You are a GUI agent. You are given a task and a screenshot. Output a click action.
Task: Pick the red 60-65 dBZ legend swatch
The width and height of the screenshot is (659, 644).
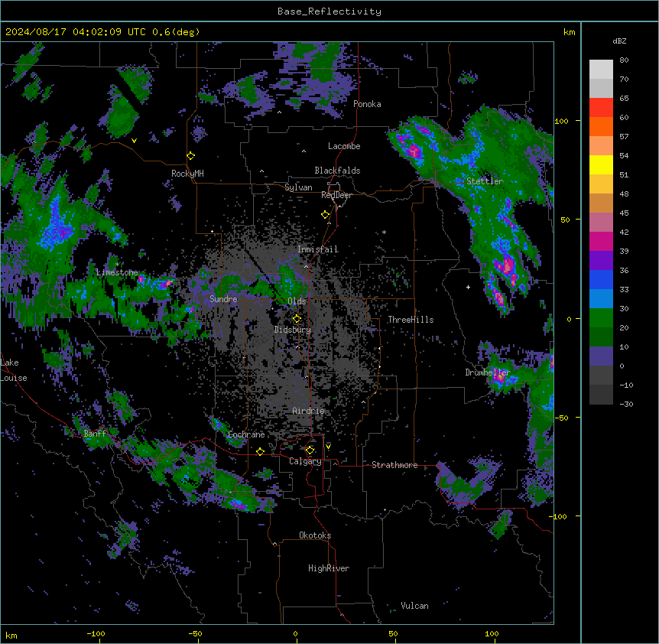click(601, 108)
